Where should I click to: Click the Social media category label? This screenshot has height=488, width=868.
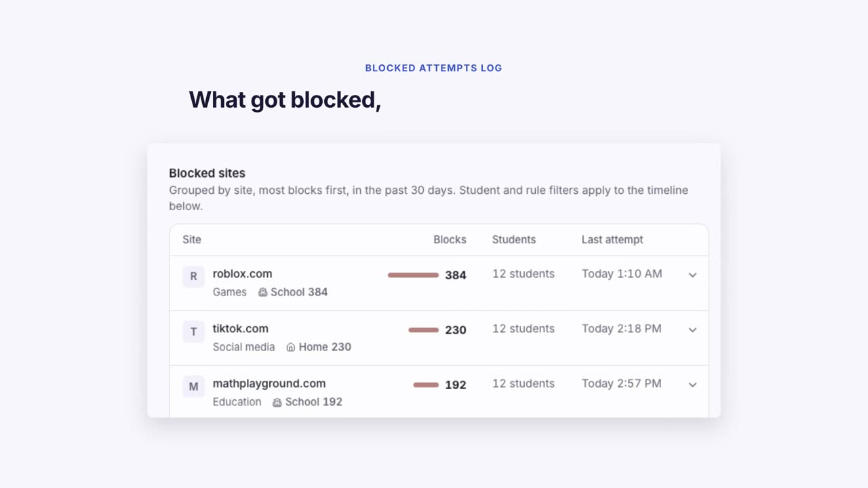pos(244,347)
